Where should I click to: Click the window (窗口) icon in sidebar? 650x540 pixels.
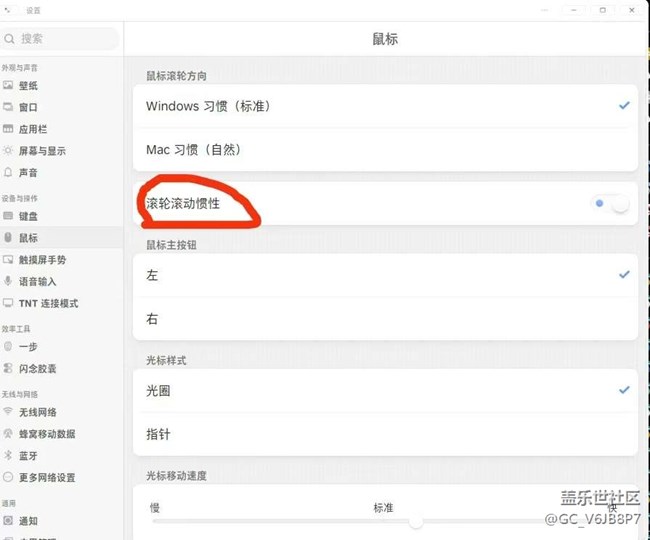point(9,107)
